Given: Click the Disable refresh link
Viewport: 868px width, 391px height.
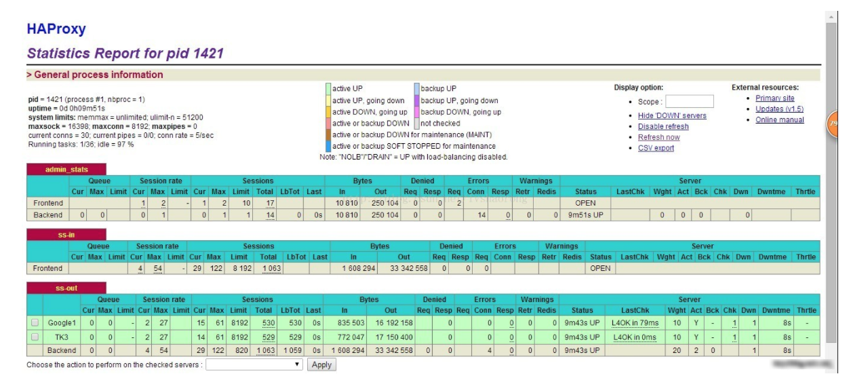Looking at the screenshot, I should tap(663, 126).
